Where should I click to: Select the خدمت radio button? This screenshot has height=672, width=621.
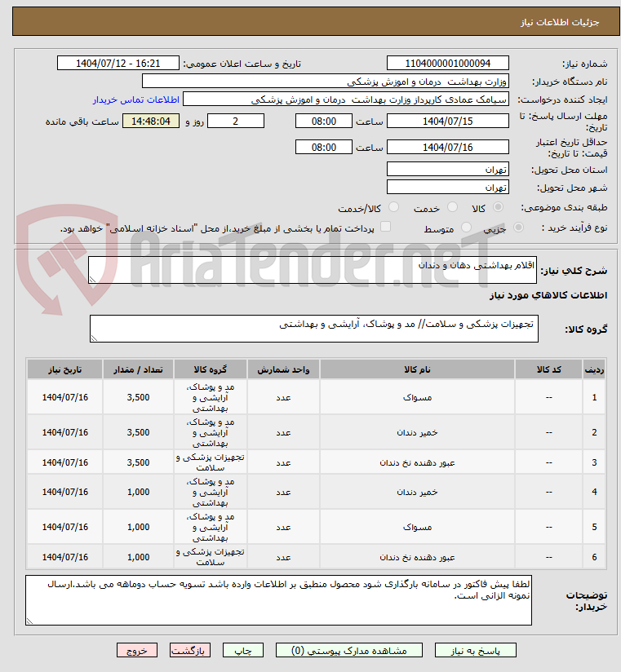(452, 207)
